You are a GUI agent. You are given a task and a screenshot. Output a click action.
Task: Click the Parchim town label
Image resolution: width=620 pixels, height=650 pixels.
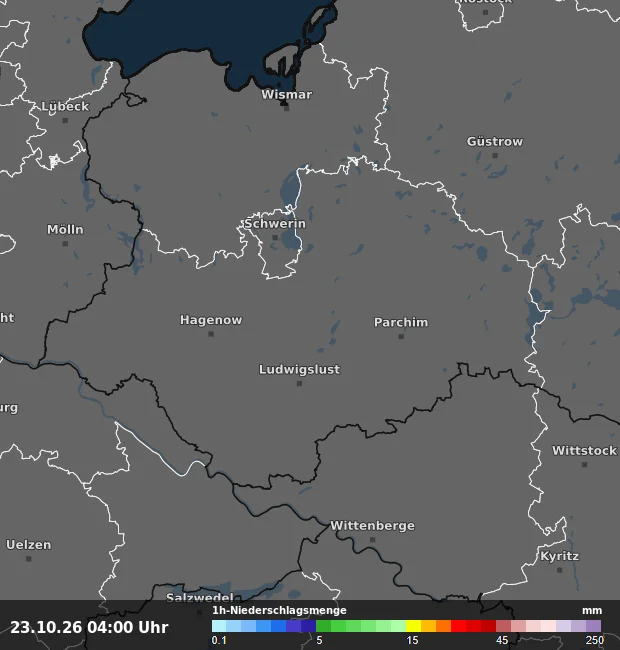(x=401, y=323)
